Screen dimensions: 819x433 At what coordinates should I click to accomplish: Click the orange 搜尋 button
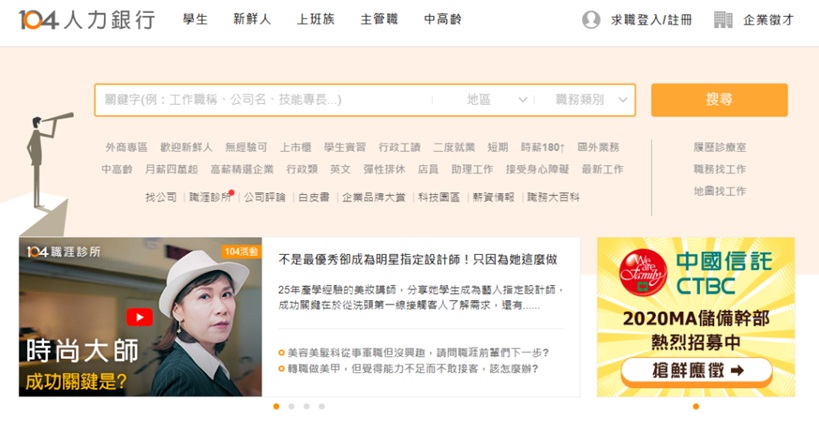719,100
